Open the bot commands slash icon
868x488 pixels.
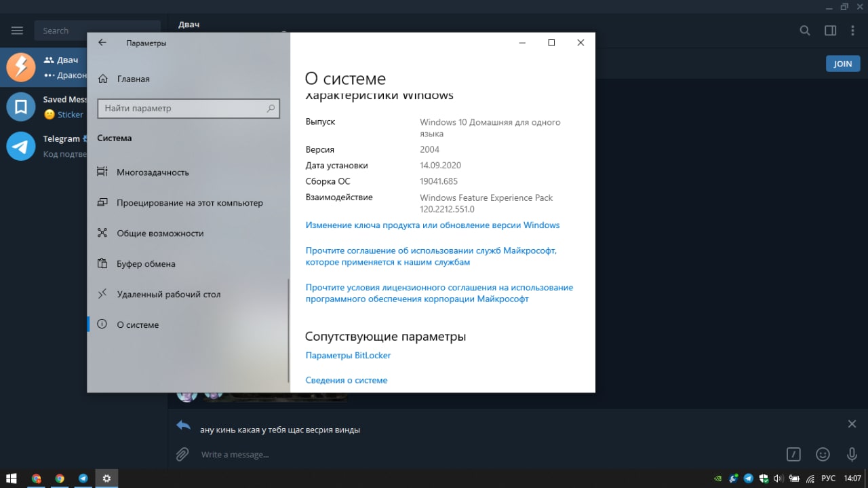pyautogui.click(x=793, y=454)
